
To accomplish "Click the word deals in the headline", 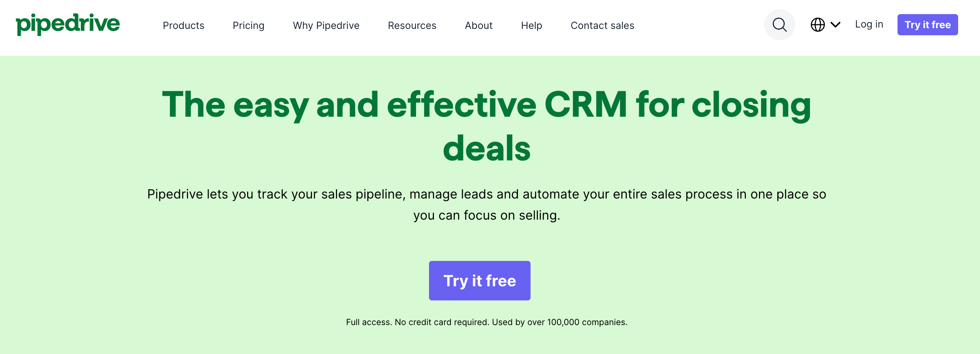I will click(486, 148).
